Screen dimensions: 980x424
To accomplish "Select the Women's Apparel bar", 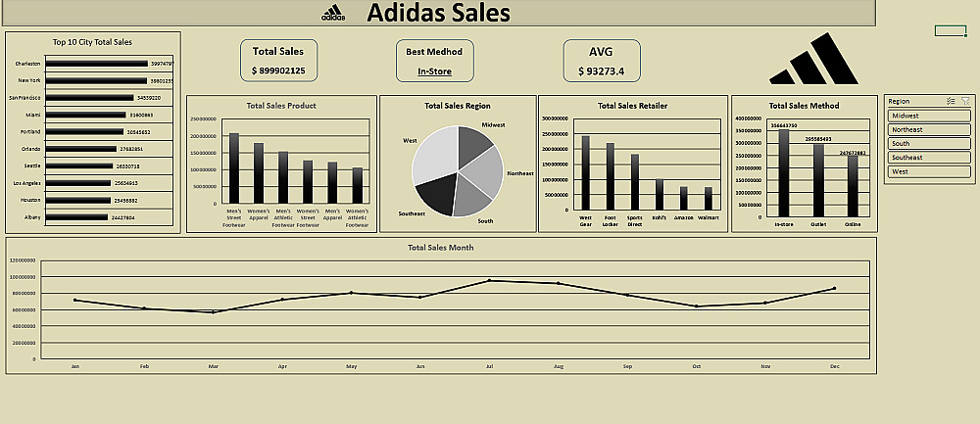I will click(259, 173).
